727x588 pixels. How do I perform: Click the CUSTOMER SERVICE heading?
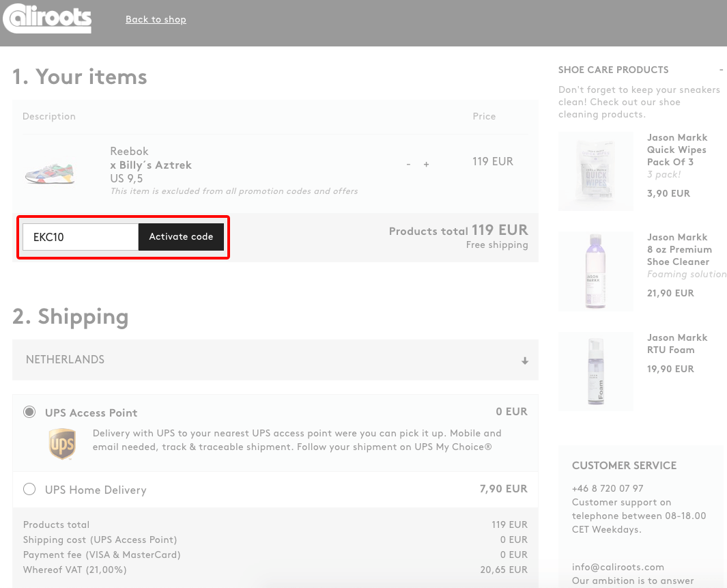(624, 466)
